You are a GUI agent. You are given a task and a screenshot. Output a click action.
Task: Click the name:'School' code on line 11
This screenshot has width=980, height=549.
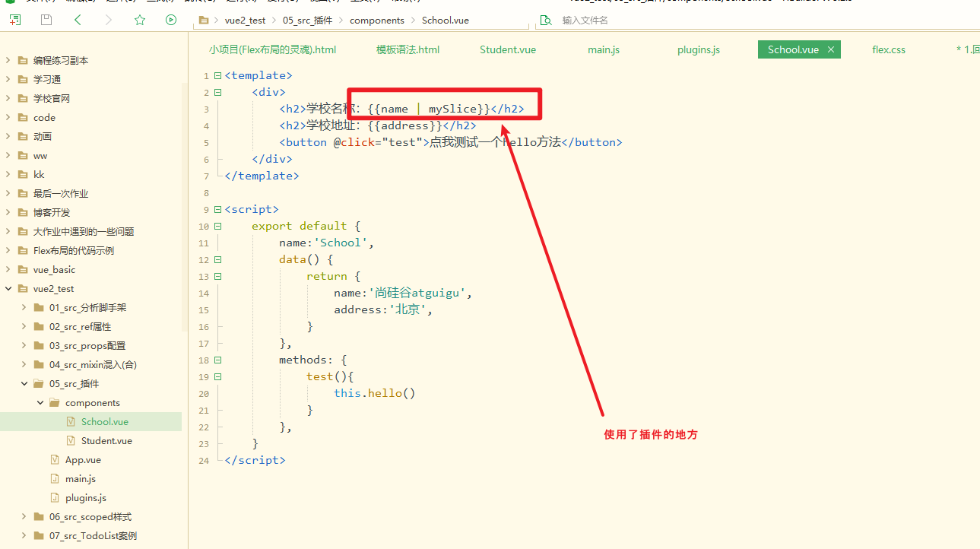(x=327, y=243)
